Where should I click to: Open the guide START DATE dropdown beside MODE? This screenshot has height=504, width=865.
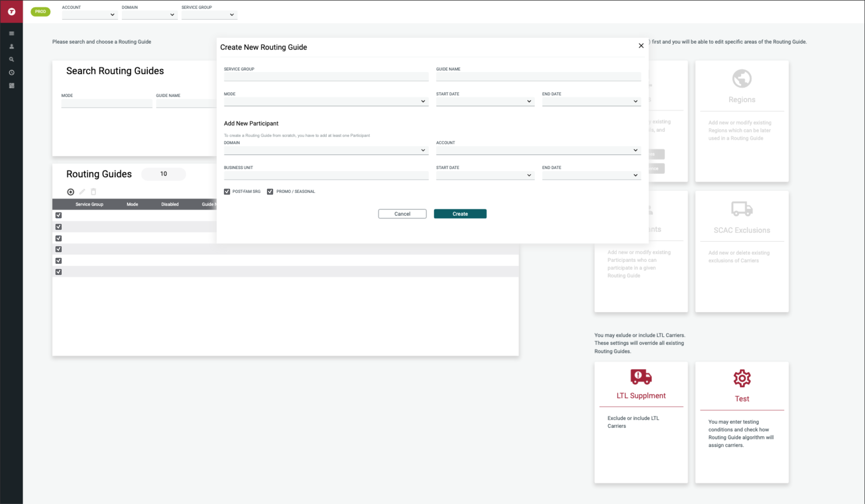(485, 102)
